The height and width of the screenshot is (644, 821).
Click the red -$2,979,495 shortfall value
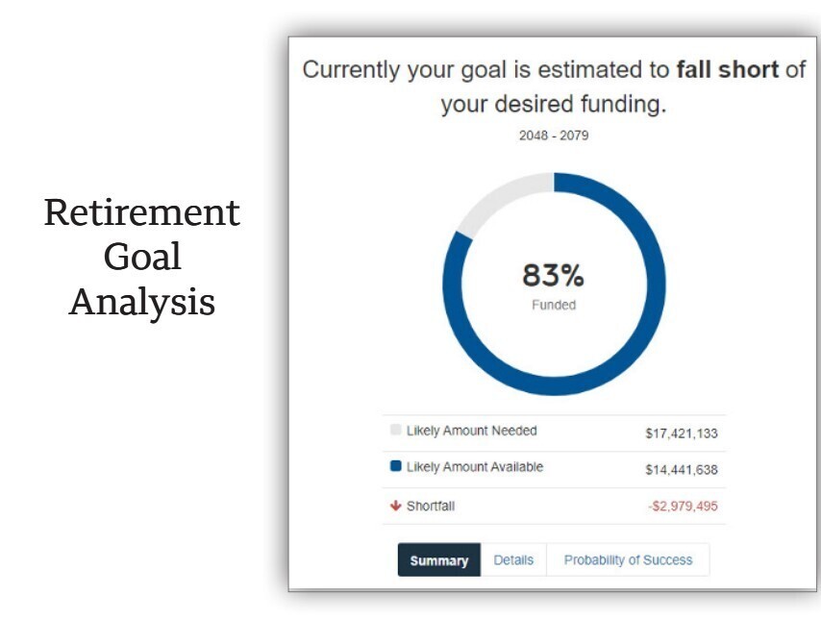click(683, 507)
